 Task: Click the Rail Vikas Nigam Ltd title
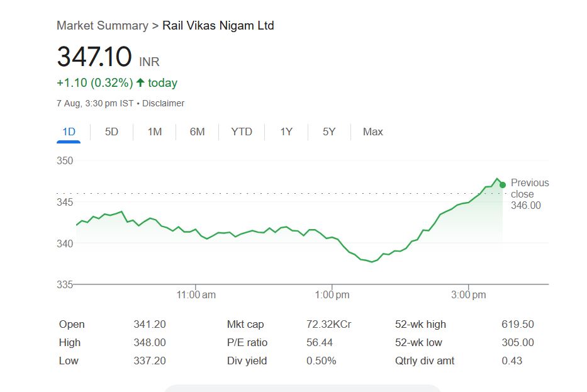(218, 26)
